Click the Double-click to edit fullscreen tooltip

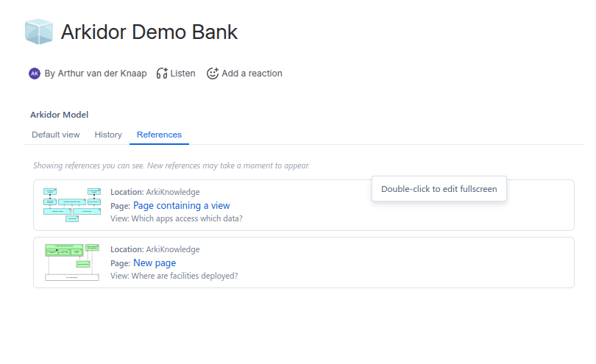[x=439, y=189]
